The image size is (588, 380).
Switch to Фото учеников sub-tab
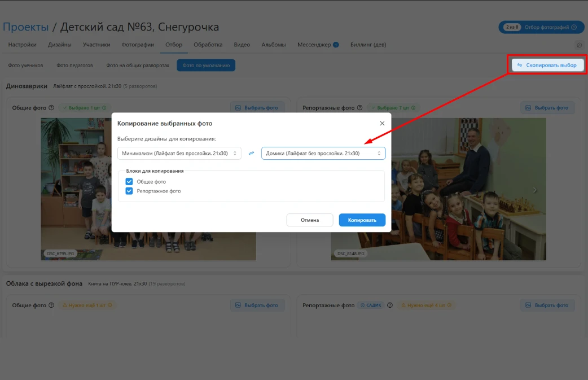click(25, 65)
